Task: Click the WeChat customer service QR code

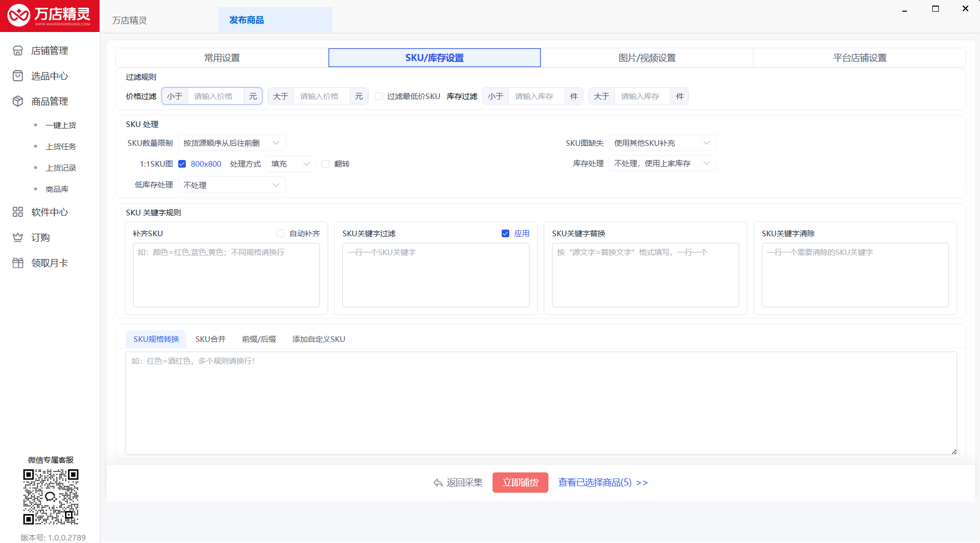Action: 51,497
